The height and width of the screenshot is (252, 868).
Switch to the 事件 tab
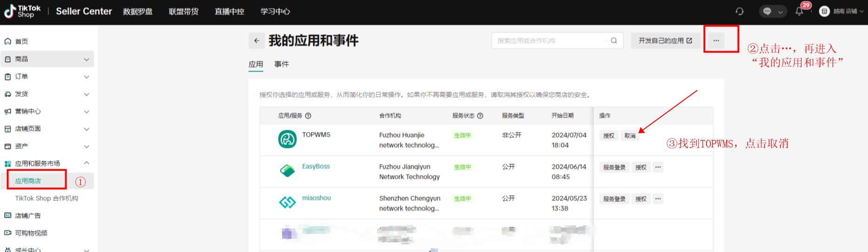tap(281, 64)
